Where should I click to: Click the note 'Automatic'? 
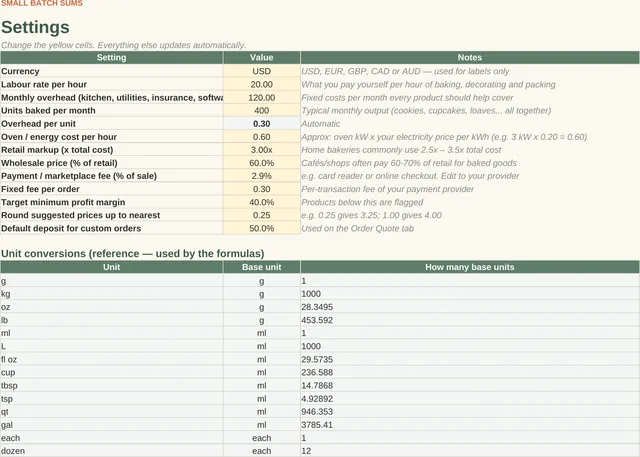point(320,123)
